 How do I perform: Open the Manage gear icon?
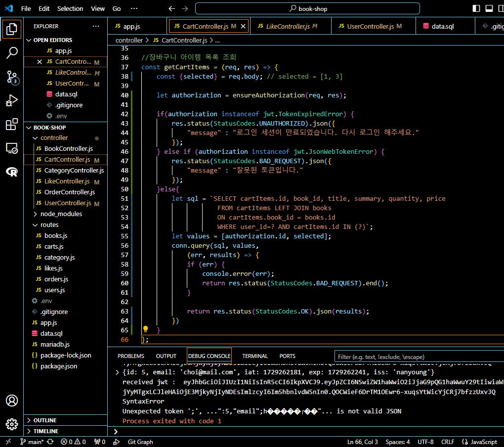[11, 424]
